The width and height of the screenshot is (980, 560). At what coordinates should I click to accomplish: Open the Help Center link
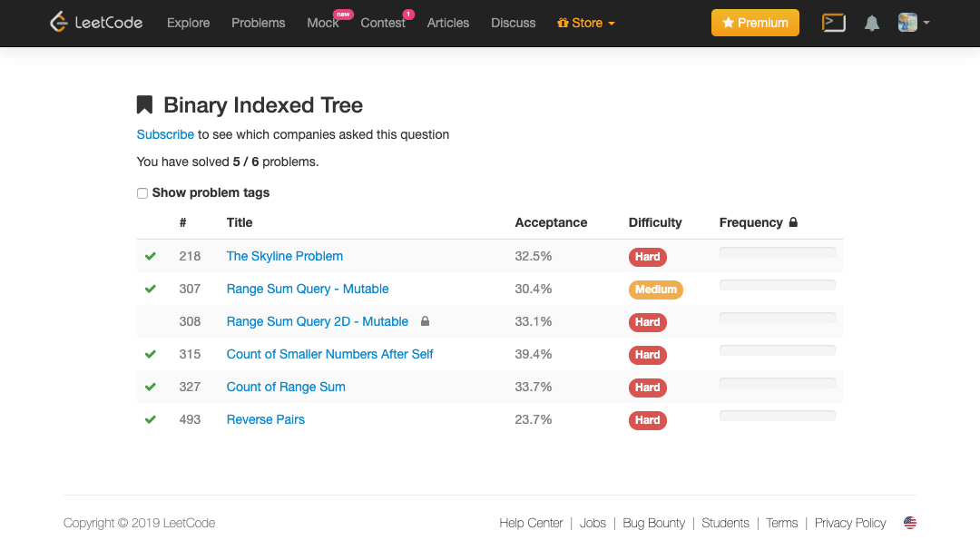pyautogui.click(x=531, y=523)
